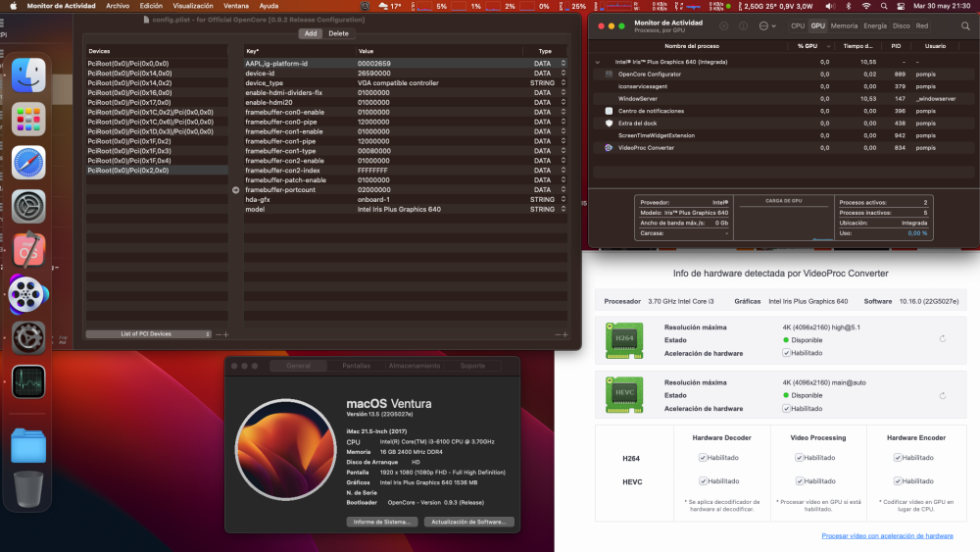Open the Archivo menu
The image size is (980, 552).
pyautogui.click(x=118, y=6)
